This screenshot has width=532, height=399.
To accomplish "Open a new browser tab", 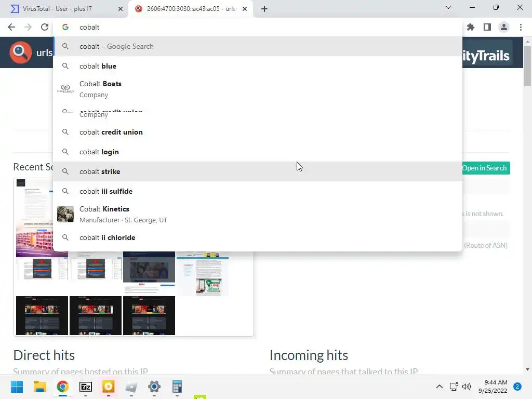I will point(264,9).
